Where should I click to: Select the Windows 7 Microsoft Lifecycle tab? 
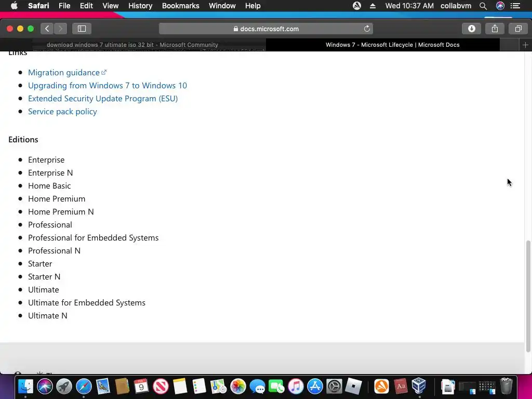393,45
